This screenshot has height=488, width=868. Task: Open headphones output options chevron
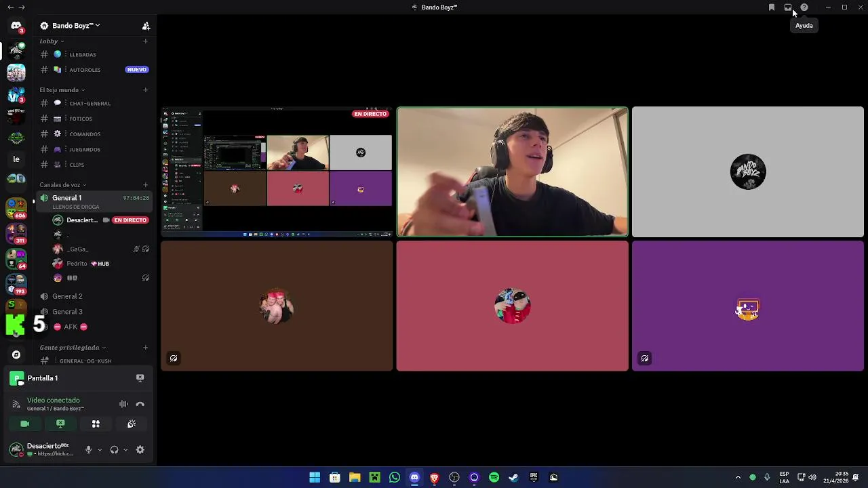coord(125,449)
